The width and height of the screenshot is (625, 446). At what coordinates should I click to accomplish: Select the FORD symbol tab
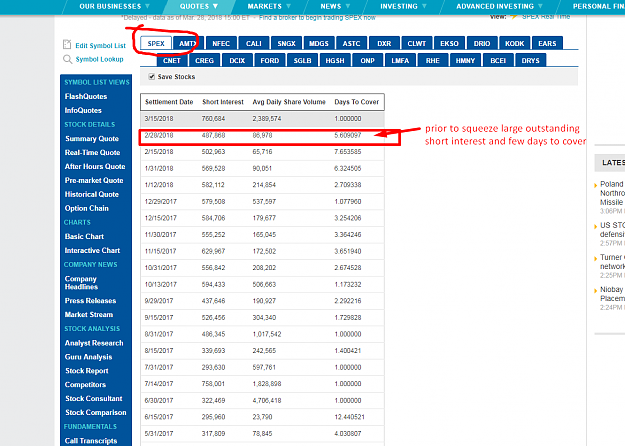pos(270,61)
